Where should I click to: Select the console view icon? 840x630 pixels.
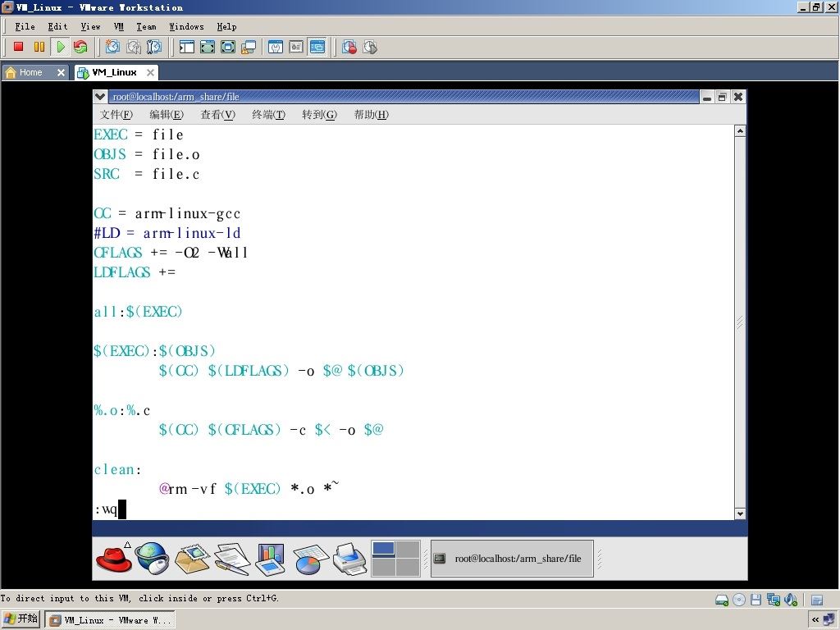(317, 47)
